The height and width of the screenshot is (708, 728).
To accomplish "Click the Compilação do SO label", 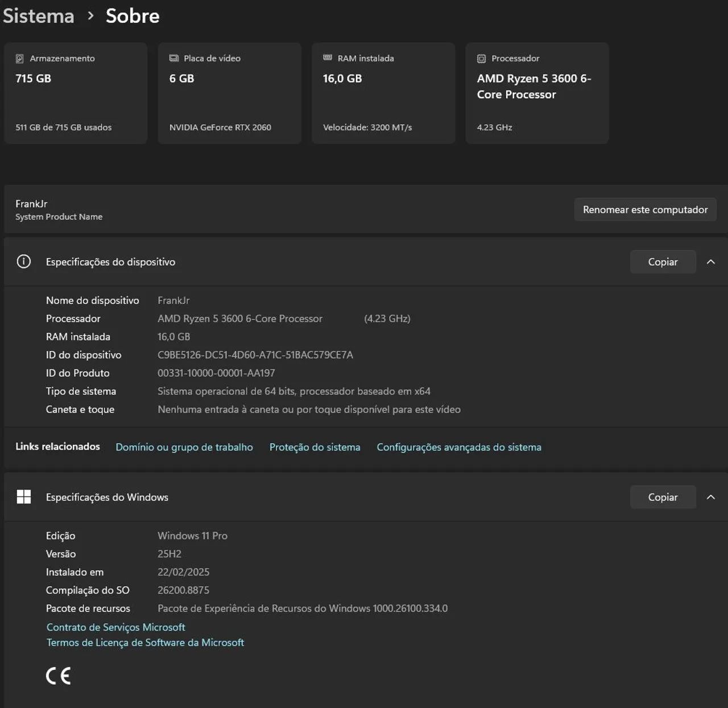I will tap(88, 591).
